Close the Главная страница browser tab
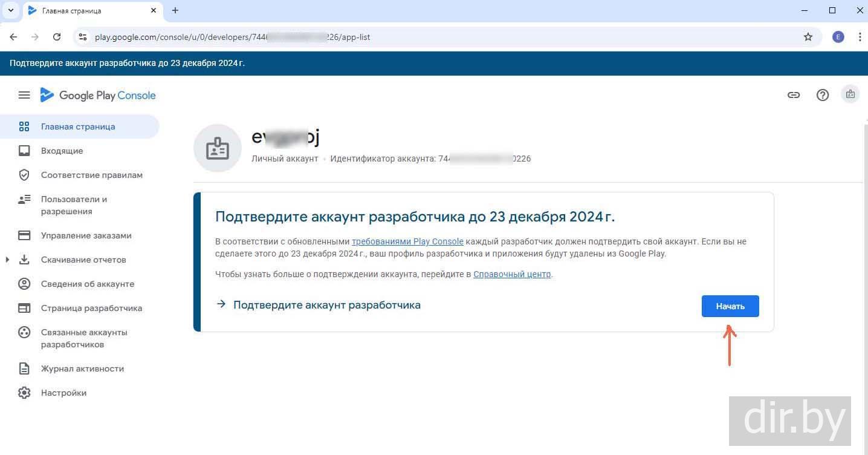This screenshot has width=868, height=455. point(154,10)
